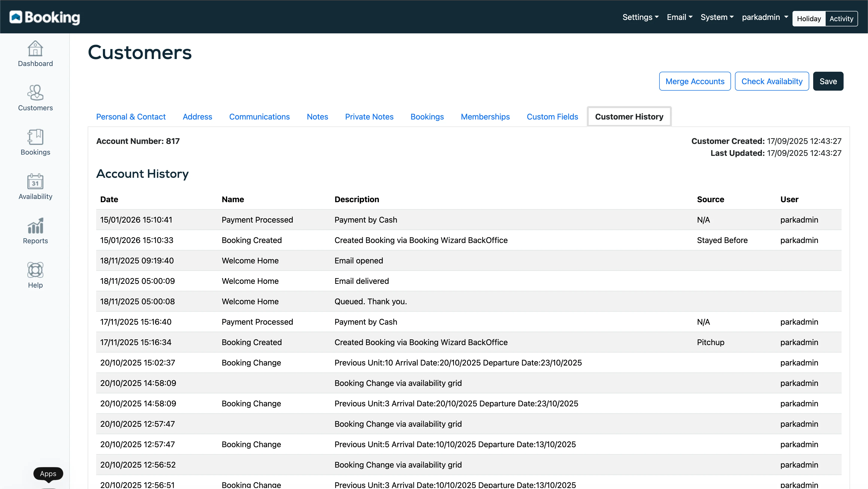Switch to the Bookings tab
Viewport: 868px width, 489px height.
click(427, 117)
